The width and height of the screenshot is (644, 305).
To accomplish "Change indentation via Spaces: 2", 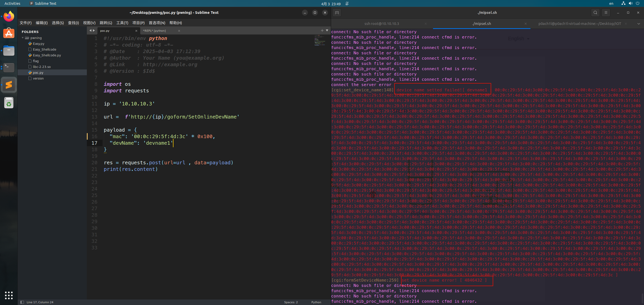I will coord(291,302).
